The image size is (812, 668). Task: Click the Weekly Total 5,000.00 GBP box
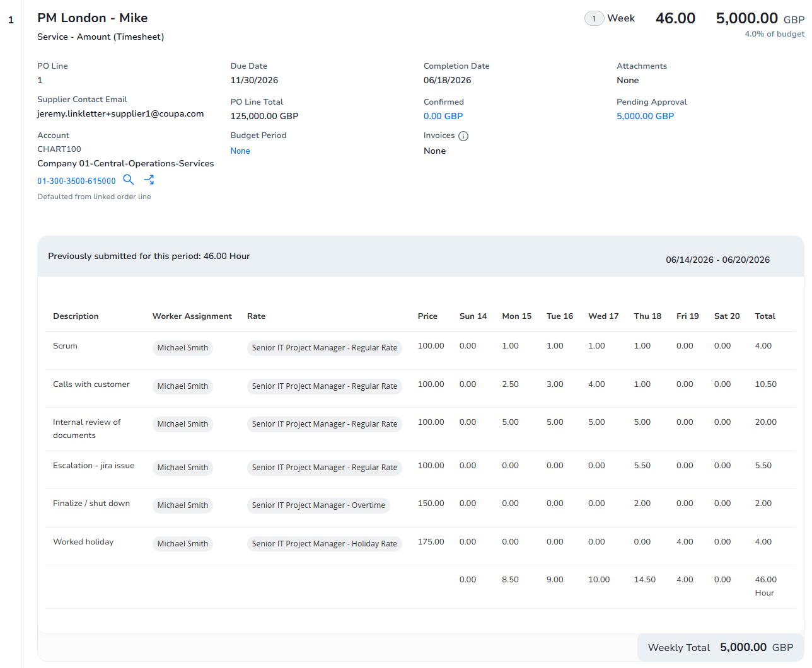(721, 647)
